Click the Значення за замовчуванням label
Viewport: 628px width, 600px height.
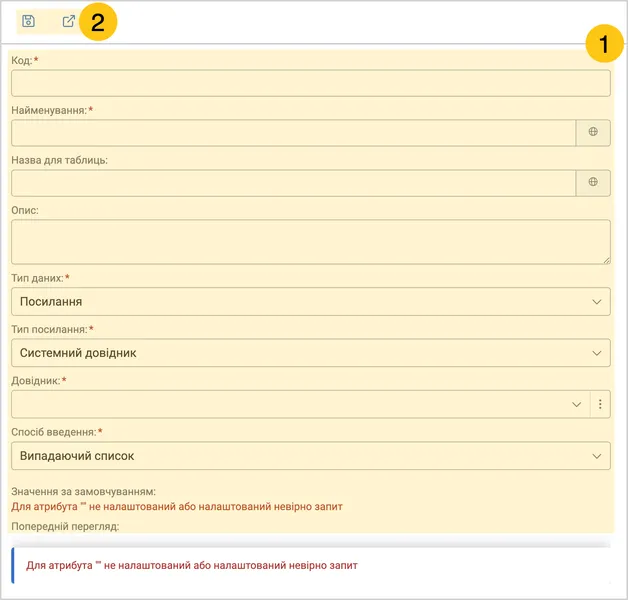pyautogui.click(x=83, y=491)
